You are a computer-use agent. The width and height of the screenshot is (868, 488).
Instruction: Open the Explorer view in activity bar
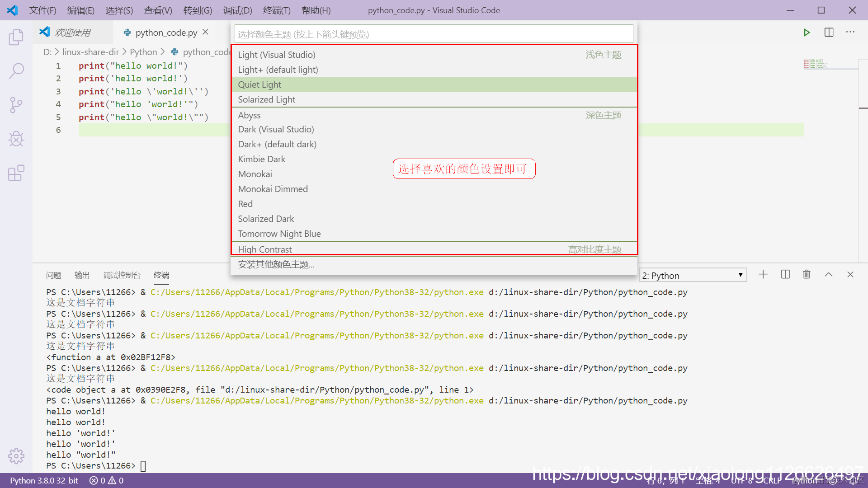[x=16, y=37]
